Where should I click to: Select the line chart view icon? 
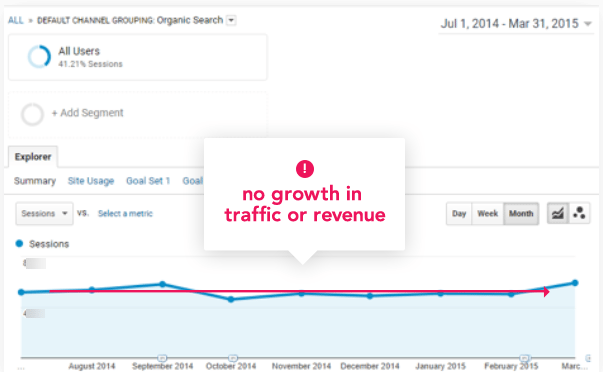(558, 213)
